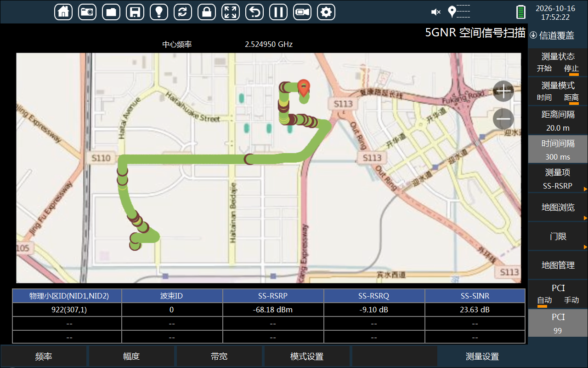The image size is (588, 368).
Task: Go to the home screen icon
Action: (x=63, y=12)
